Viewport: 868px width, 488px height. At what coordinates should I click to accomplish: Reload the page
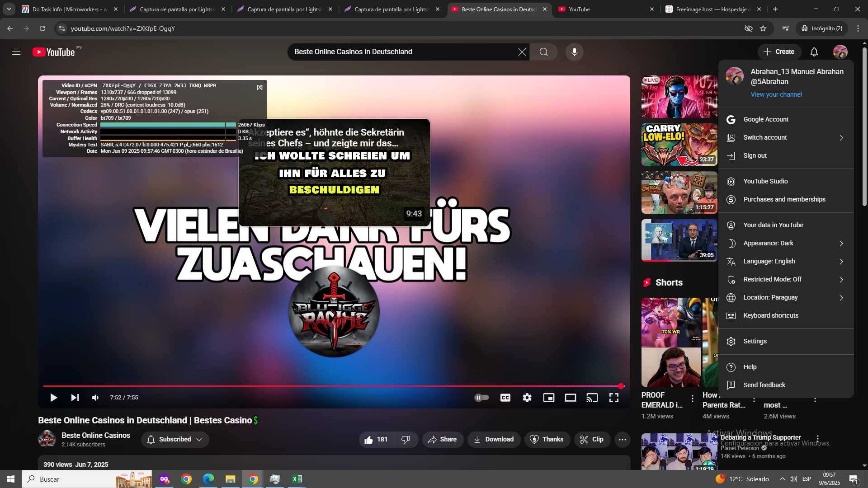[42, 28]
